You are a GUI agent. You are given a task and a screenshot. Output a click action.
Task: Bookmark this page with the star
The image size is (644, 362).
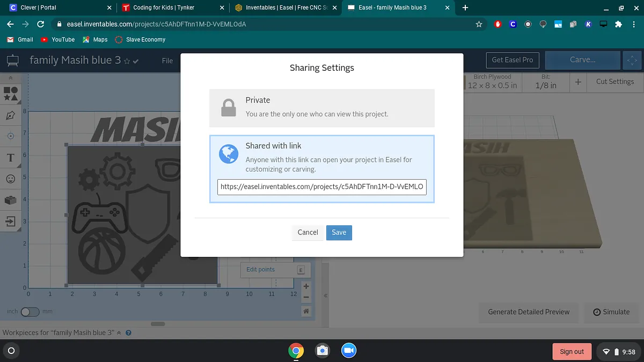(x=479, y=24)
